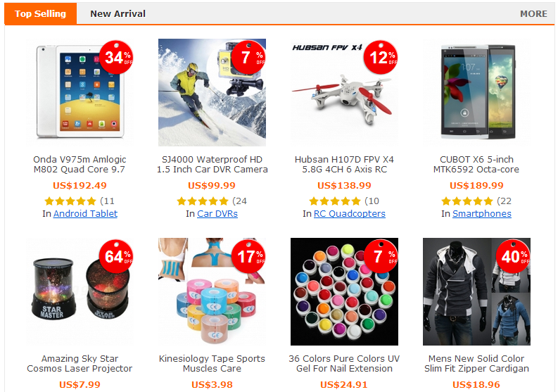Switch to the New Arrival tab
The width and height of the screenshot is (558, 392).
click(x=118, y=13)
